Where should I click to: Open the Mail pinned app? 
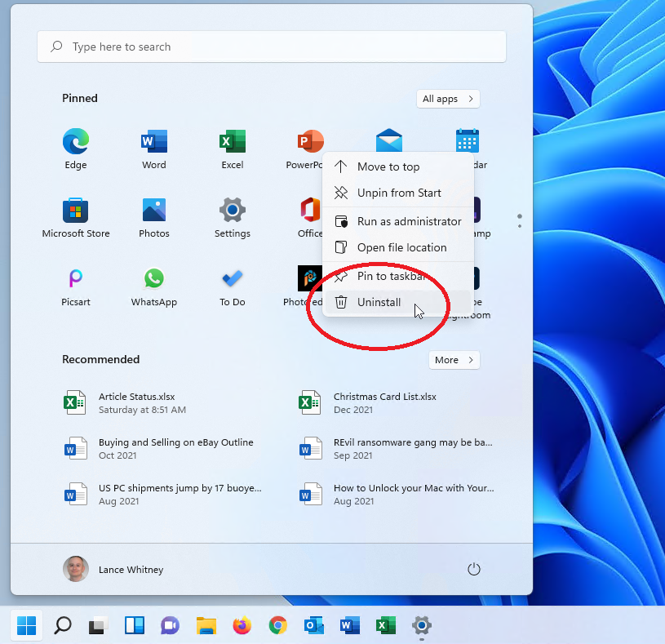click(389, 140)
